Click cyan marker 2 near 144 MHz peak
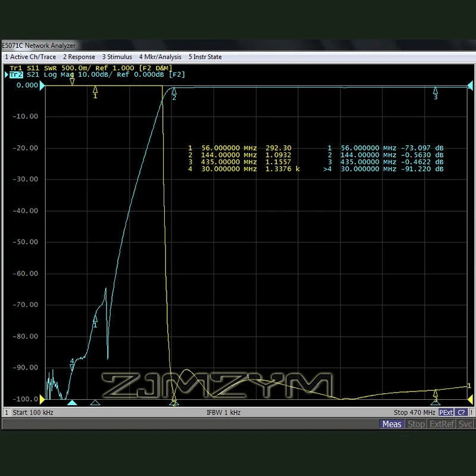476x476 pixels. pos(174,94)
